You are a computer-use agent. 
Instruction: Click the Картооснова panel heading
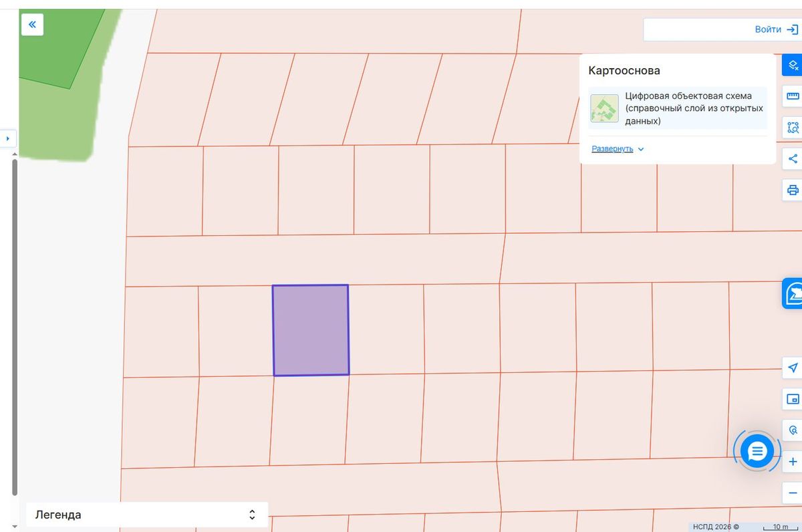(x=624, y=70)
